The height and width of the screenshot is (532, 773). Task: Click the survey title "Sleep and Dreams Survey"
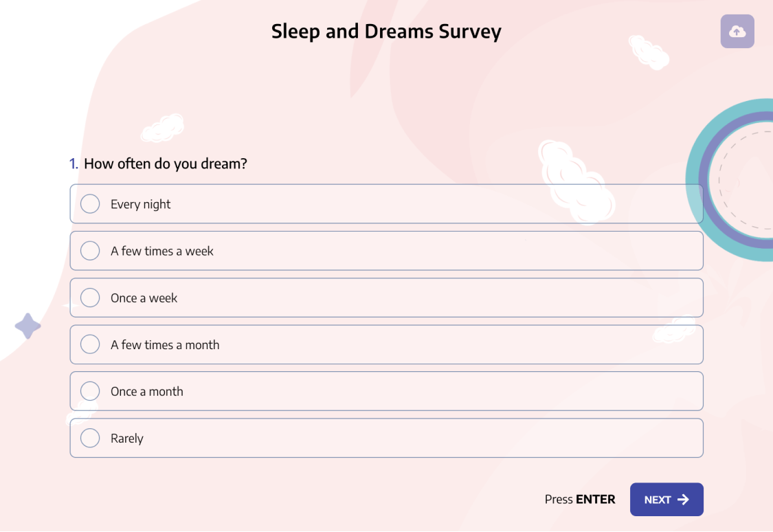tap(386, 31)
